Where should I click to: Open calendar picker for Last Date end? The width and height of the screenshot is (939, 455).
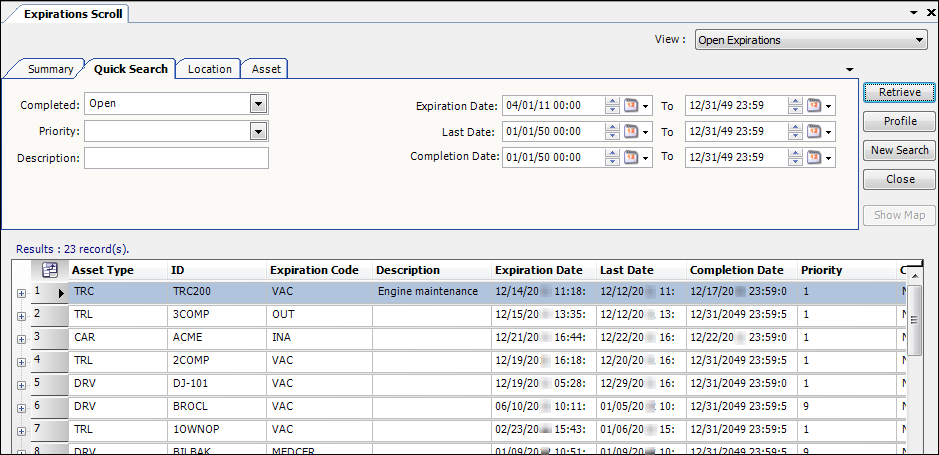coord(815,131)
